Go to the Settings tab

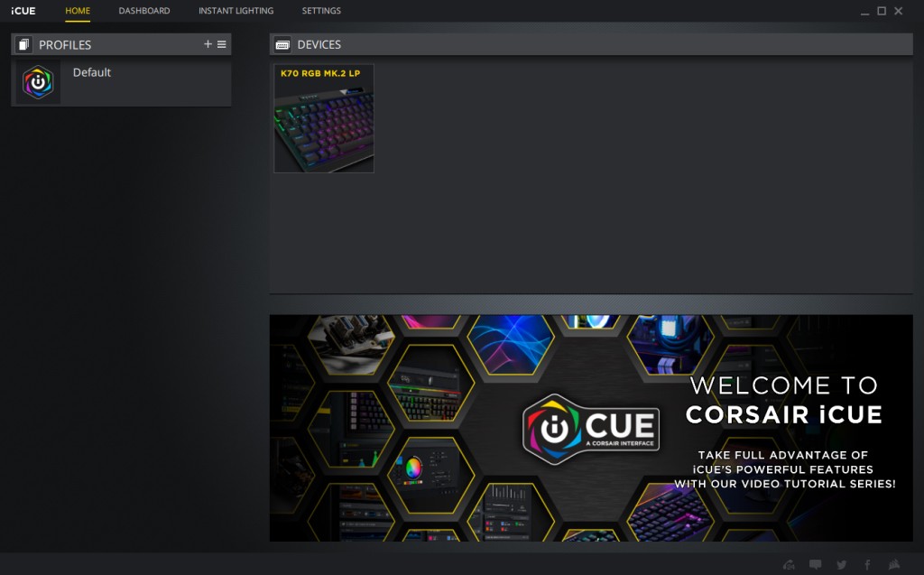[321, 11]
